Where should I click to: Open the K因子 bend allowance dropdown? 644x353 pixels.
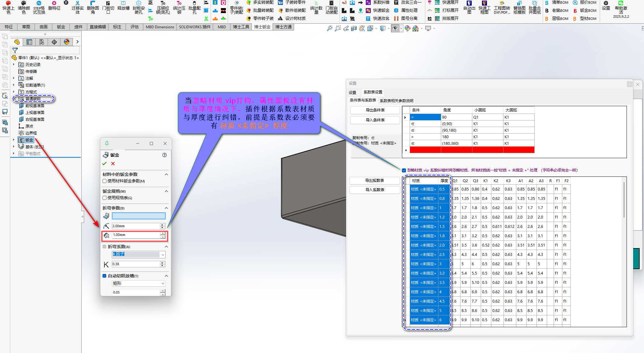point(162,255)
